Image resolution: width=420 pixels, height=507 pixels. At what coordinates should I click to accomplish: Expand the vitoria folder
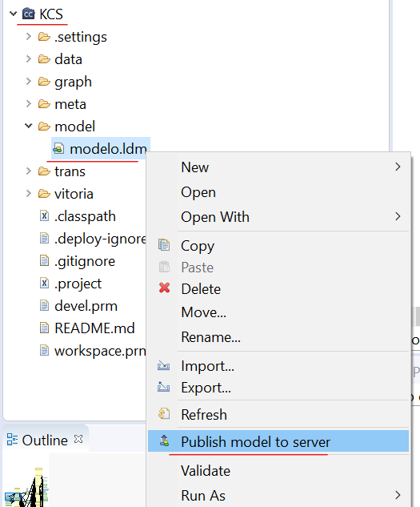pos(29,193)
